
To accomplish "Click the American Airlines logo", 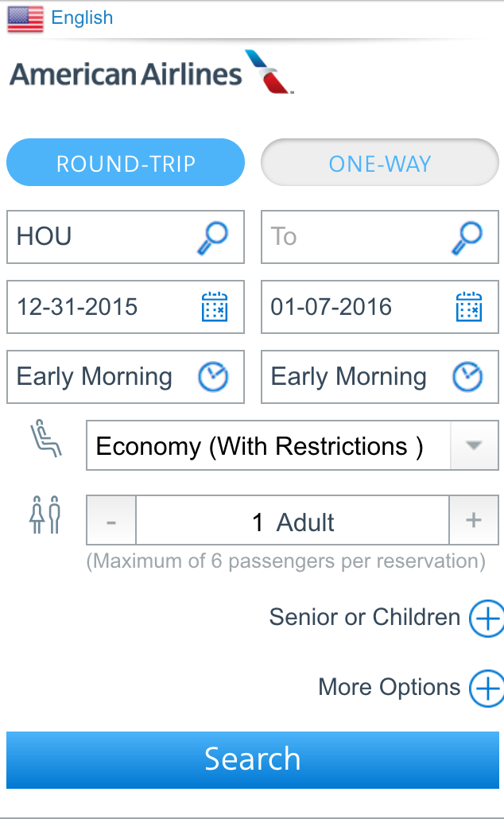I will [151, 73].
